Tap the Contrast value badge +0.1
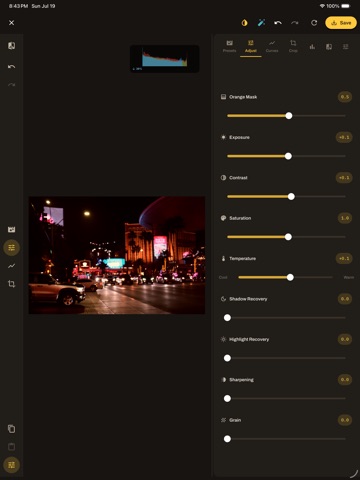Screen dimensions: 360x480 click(344, 178)
